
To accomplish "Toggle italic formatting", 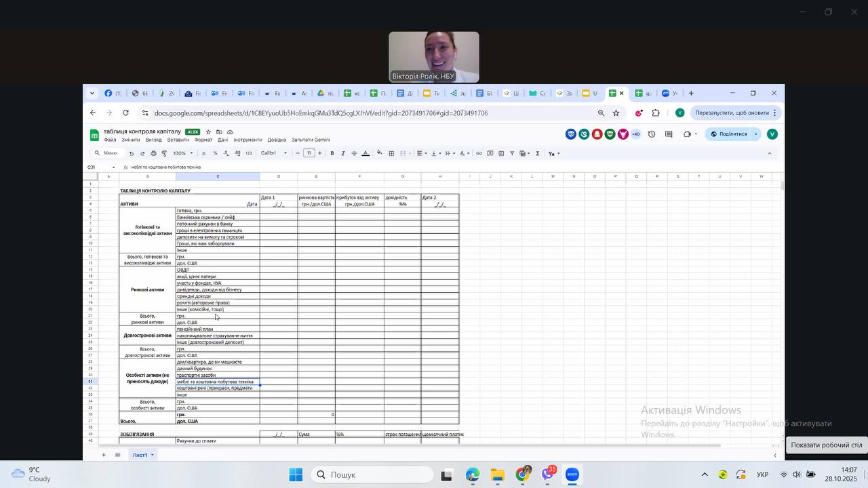I will [343, 153].
